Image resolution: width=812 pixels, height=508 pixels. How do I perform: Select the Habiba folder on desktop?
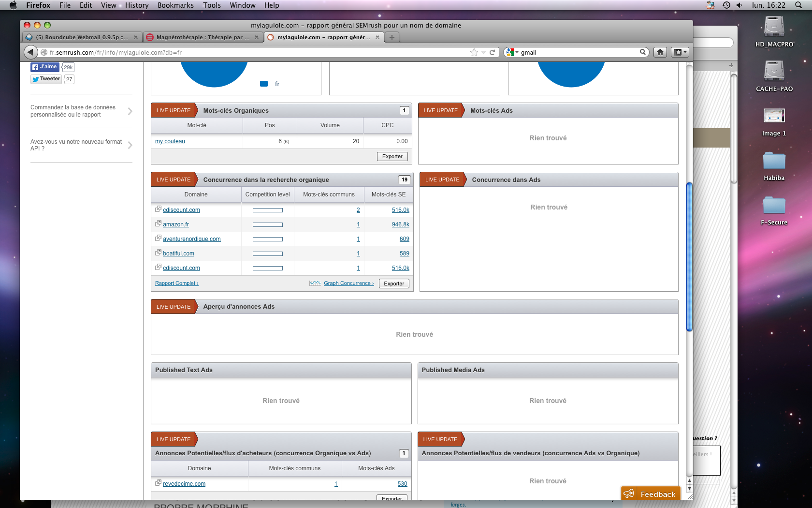click(x=774, y=165)
